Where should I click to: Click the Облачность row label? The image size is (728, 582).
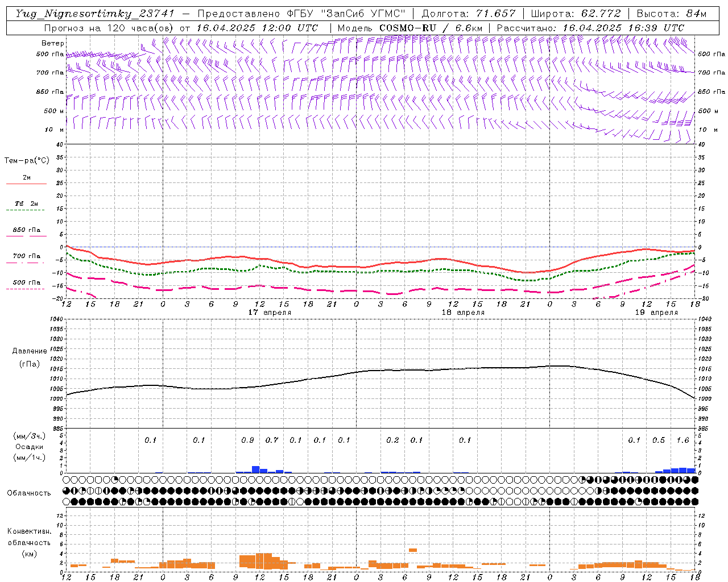tap(29, 493)
